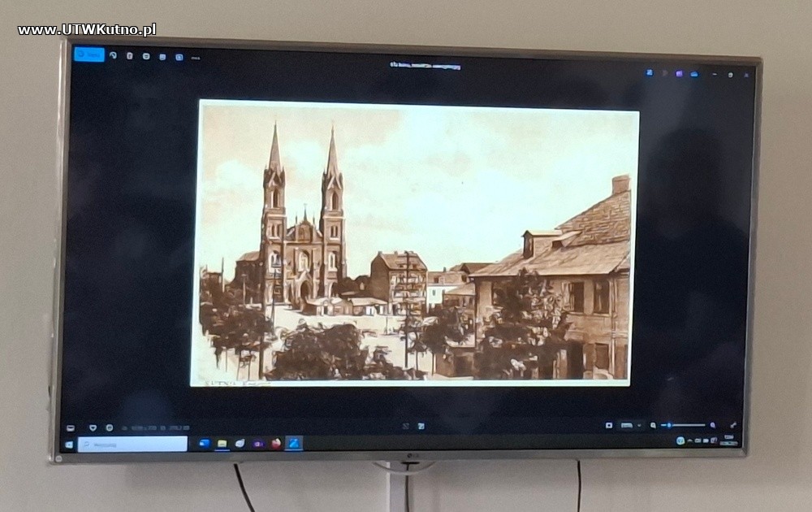Open the three-dot more options menu
The height and width of the screenshot is (512, 812).
(x=195, y=58)
